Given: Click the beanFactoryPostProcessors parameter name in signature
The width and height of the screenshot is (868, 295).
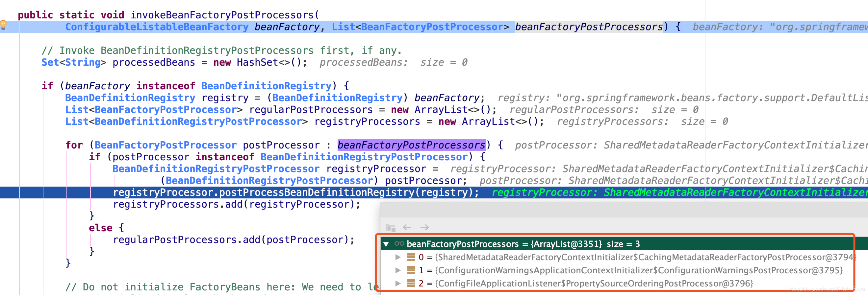Looking at the screenshot, I should click(589, 27).
